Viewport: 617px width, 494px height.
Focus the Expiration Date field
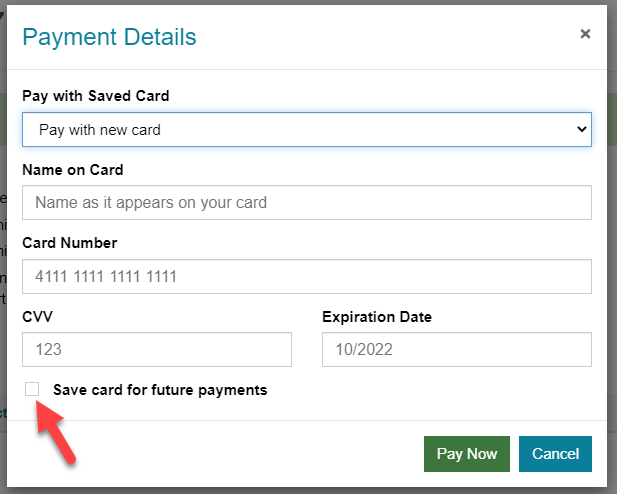456,350
